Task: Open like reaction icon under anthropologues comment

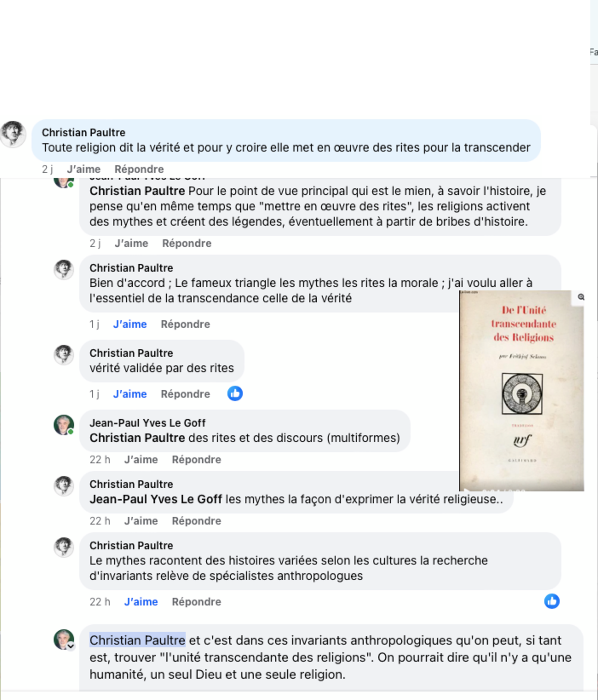Action: tap(552, 601)
